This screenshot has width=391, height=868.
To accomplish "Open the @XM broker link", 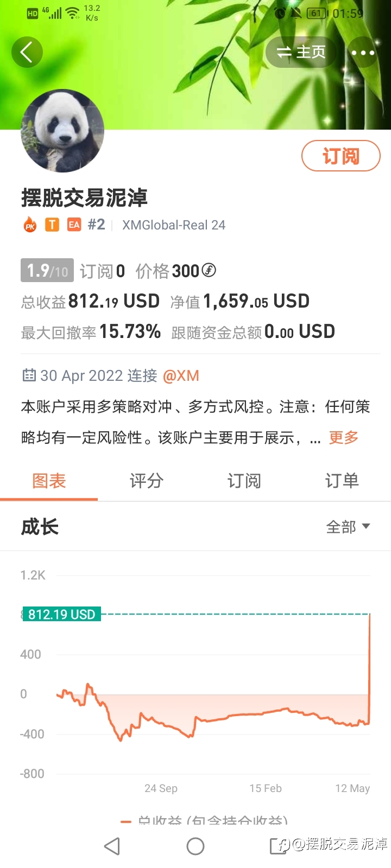I will coord(181,375).
